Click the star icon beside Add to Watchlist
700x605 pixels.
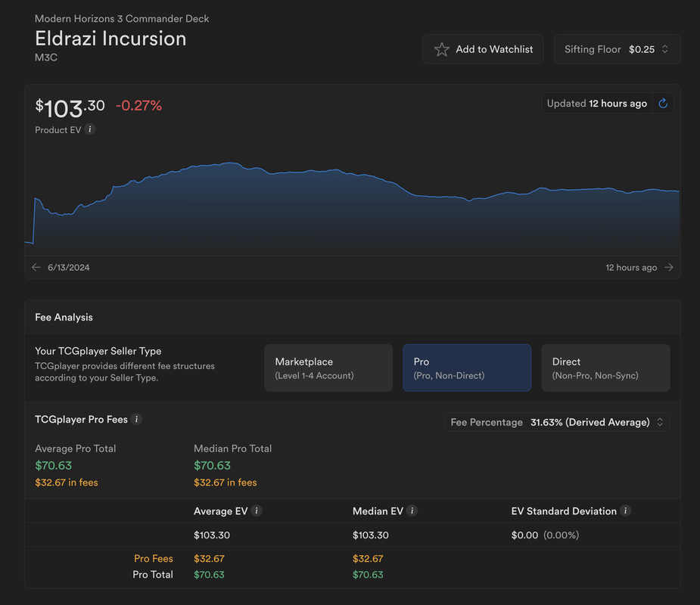click(441, 49)
